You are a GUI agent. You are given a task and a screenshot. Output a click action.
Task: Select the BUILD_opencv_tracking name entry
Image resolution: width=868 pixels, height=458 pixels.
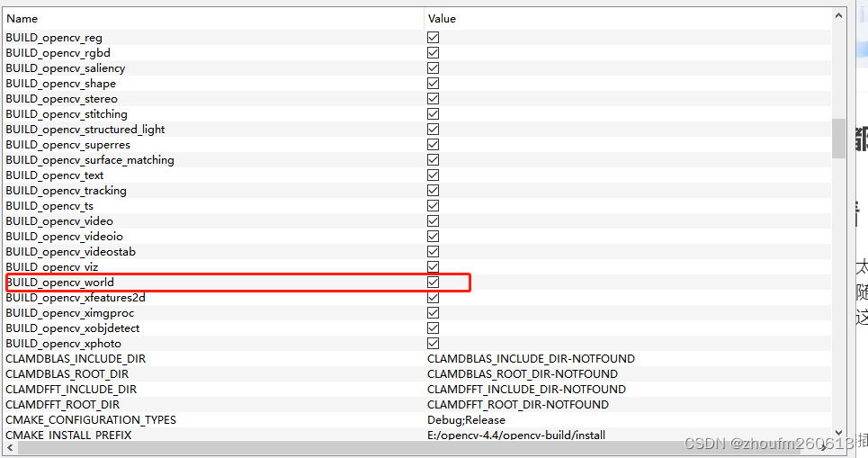(x=66, y=191)
